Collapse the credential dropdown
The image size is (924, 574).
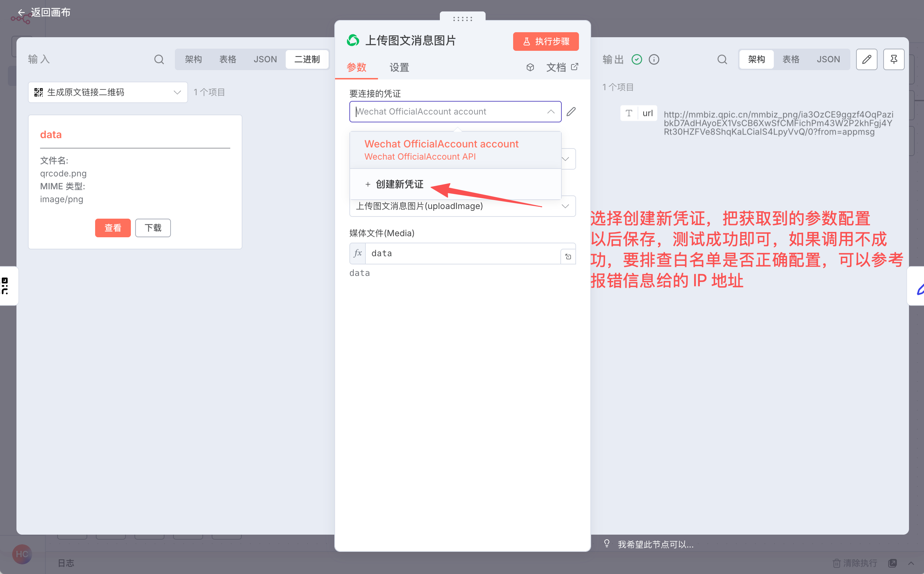pyautogui.click(x=551, y=112)
